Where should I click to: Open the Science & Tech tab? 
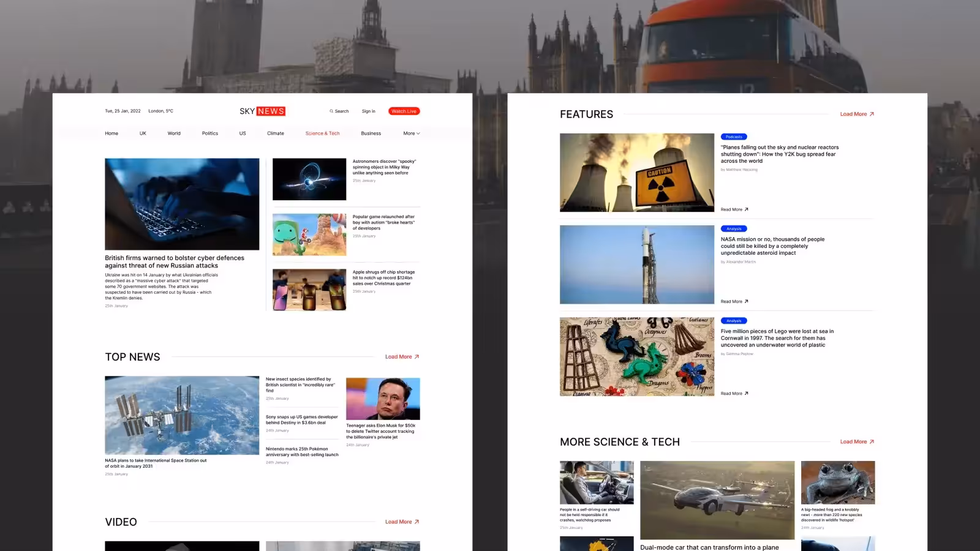(x=322, y=133)
